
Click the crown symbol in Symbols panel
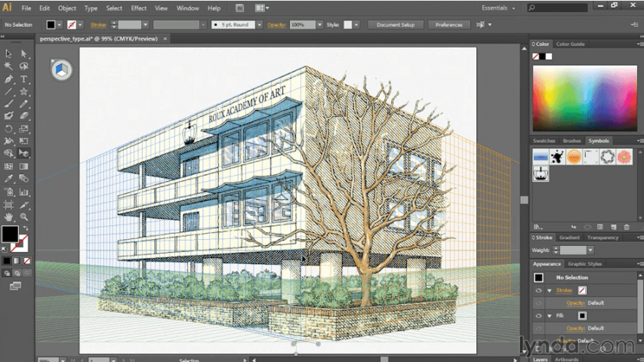pyautogui.click(x=541, y=173)
